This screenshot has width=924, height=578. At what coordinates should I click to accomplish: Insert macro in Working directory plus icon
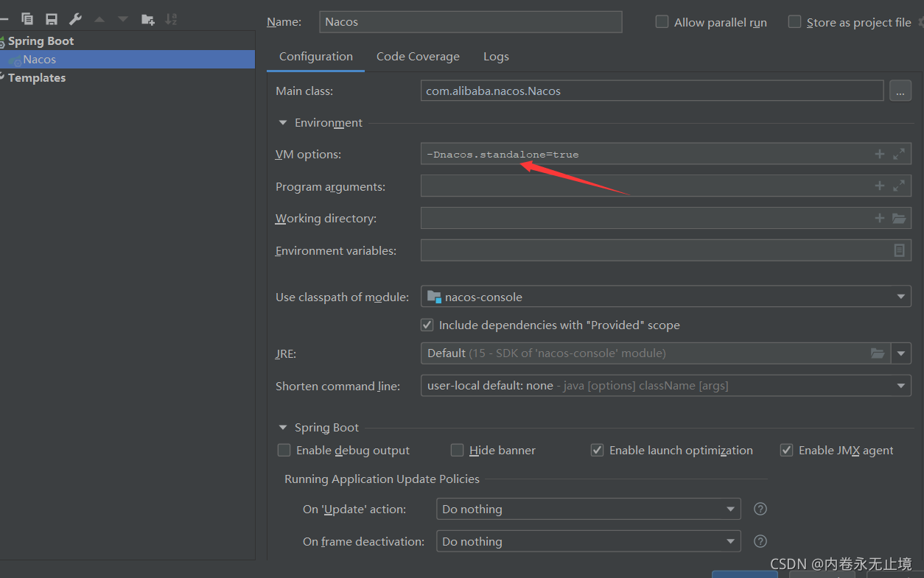pos(879,218)
